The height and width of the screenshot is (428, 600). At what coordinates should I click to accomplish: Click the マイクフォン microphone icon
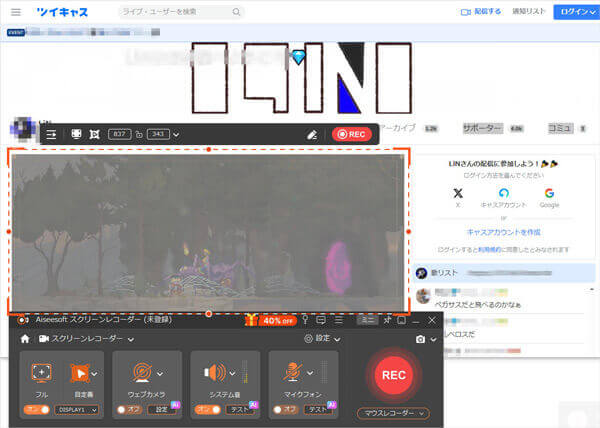[x=293, y=372]
